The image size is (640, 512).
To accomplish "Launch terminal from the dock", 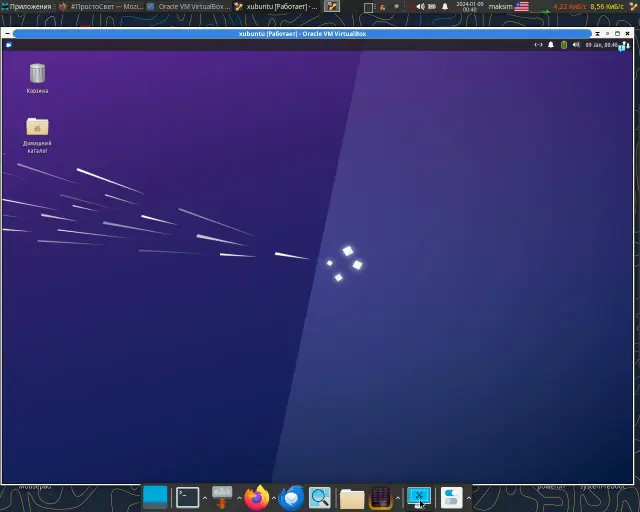I will 187,497.
